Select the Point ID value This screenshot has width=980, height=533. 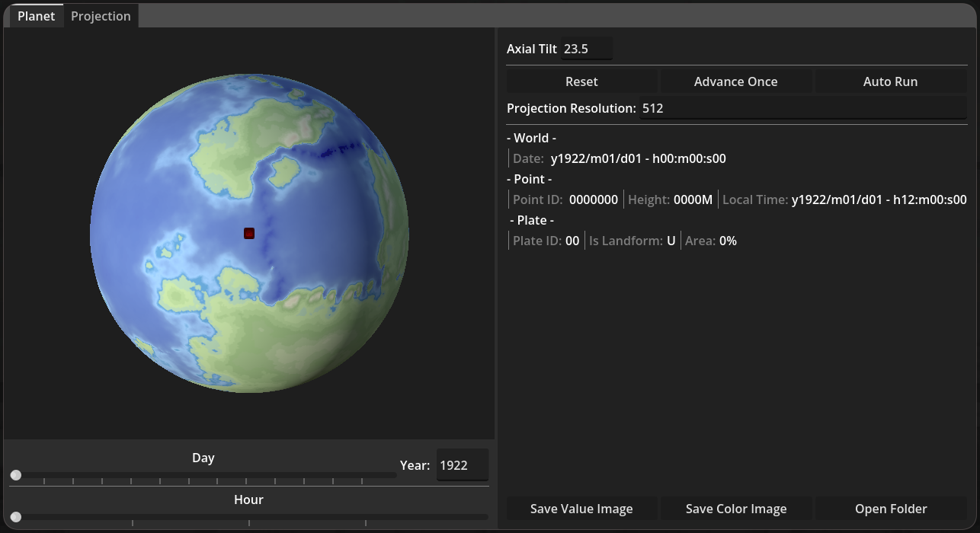pos(593,199)
